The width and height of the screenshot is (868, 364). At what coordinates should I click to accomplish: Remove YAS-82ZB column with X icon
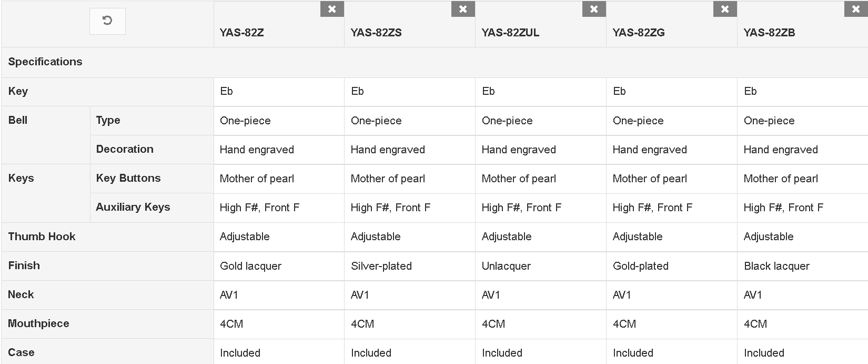[856, 9]
